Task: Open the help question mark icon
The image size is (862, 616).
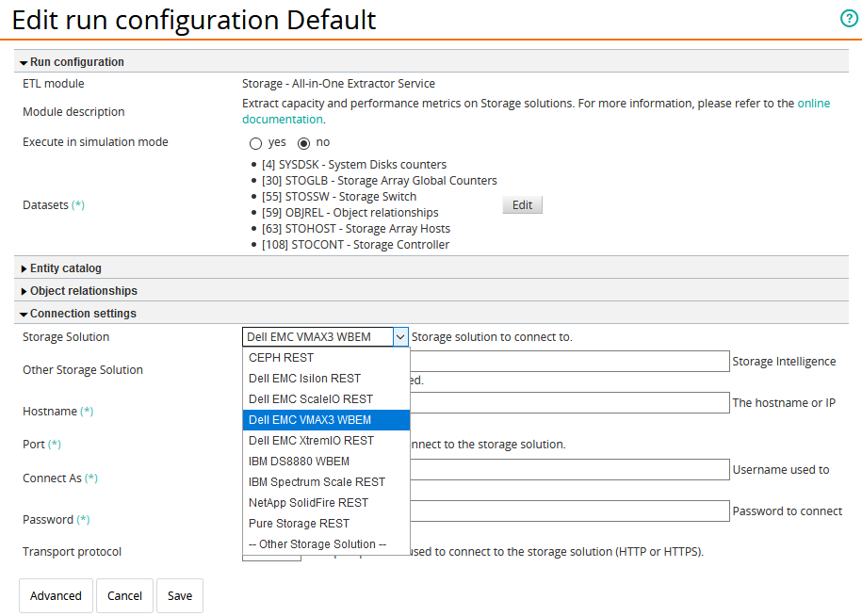Action: coord(849,19)
